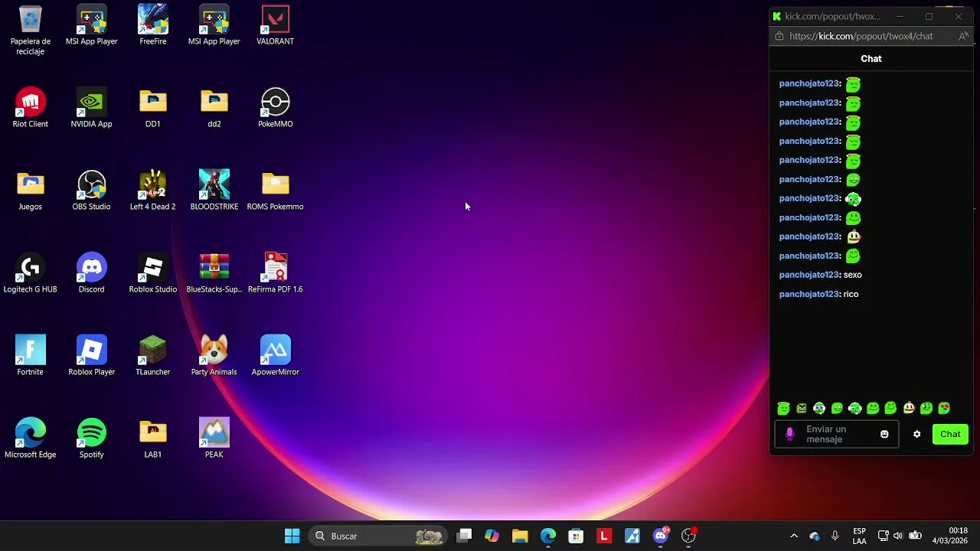Launch Roblox Studio shortcut
This screenshot has width=980, height=551.
tap(152, 273)
